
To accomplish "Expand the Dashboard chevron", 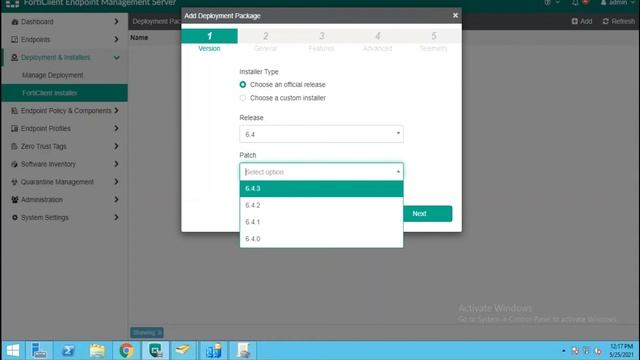I will [116, 22].
